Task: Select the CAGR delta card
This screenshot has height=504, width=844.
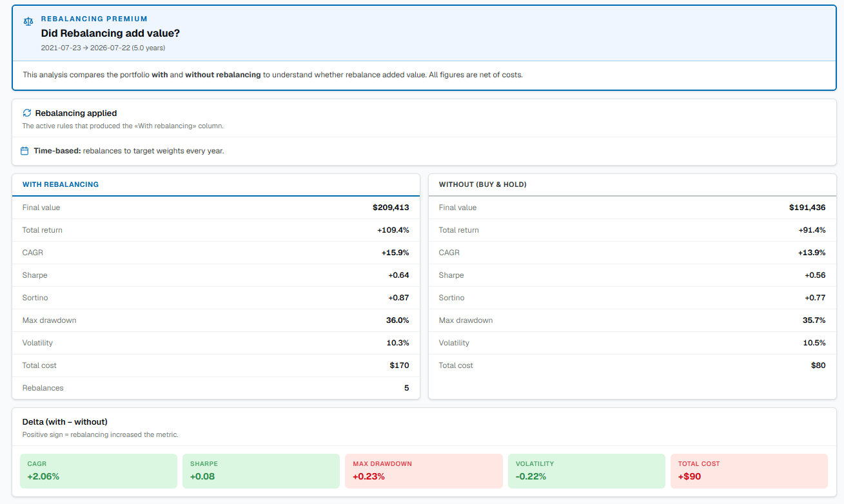Action: tap(99, 470)
